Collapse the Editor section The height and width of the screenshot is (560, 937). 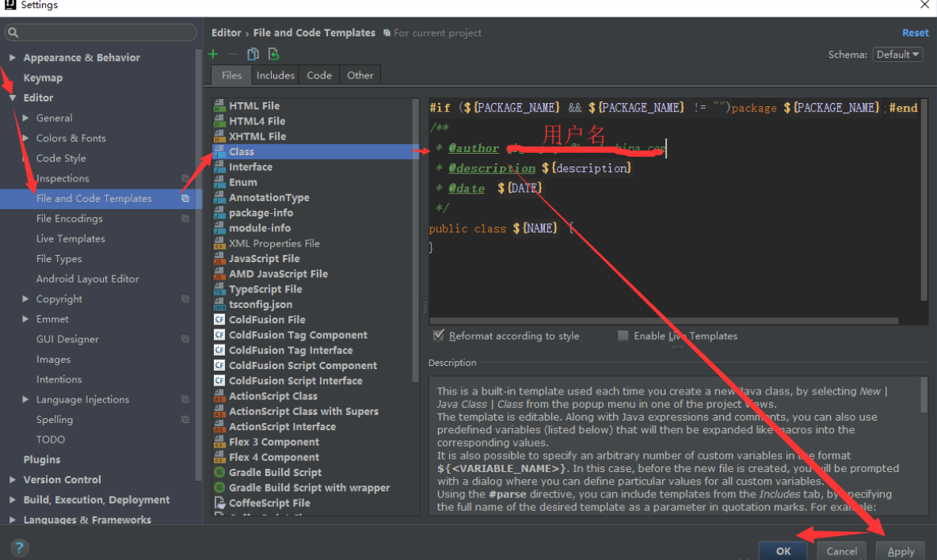[x=12, y=97]
